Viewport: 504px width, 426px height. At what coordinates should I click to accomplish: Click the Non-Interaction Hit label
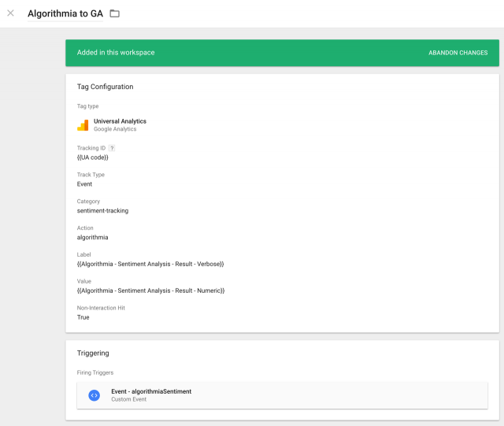click(x=101, y=308)
